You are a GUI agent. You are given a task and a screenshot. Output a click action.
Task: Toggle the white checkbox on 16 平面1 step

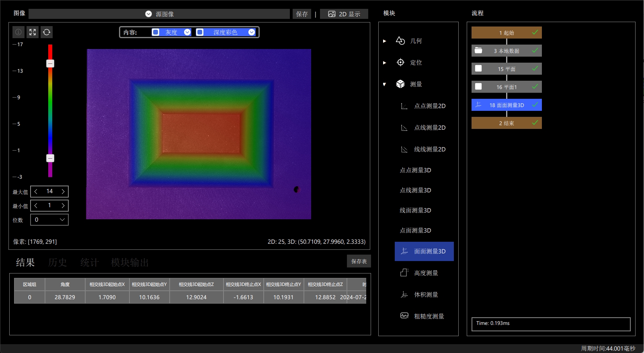point(478,87)
